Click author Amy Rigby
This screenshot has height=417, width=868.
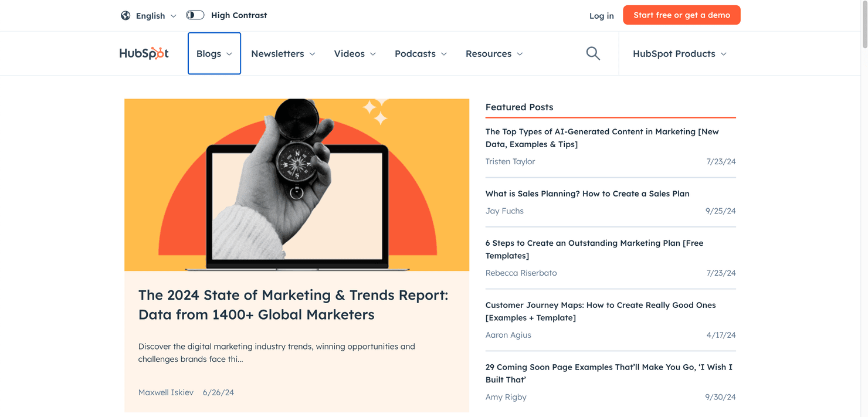(506, 397)
